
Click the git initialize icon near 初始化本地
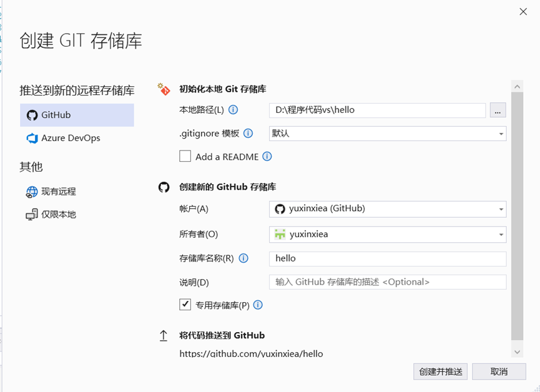tap(164, 89)
